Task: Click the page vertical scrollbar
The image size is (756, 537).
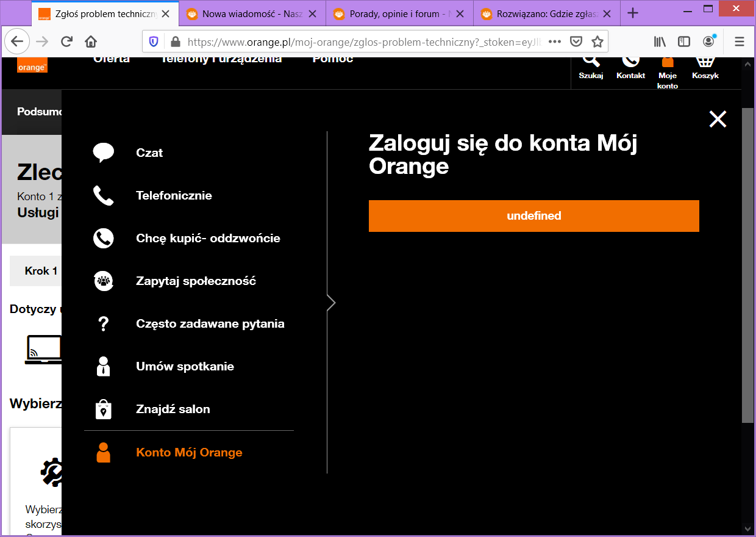Action: click(747, 265)
